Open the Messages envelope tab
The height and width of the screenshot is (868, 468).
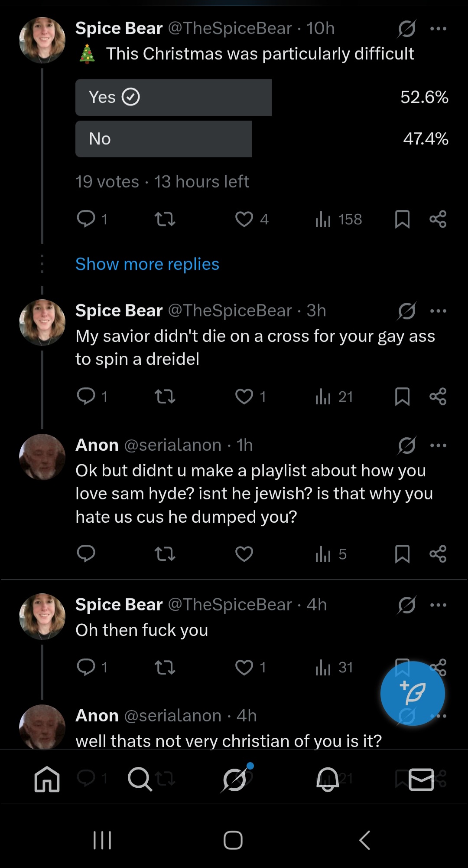pyautogui.click(x=421, y=779)
